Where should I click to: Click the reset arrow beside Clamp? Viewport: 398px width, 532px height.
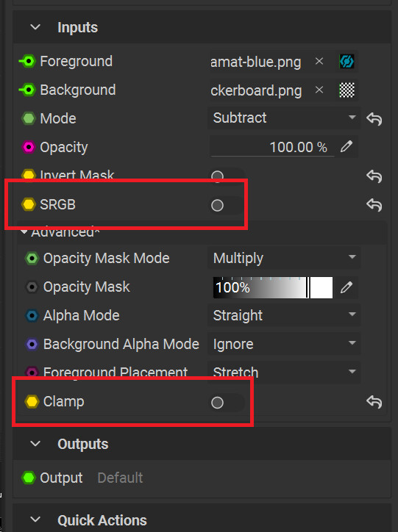coord(374,402)
